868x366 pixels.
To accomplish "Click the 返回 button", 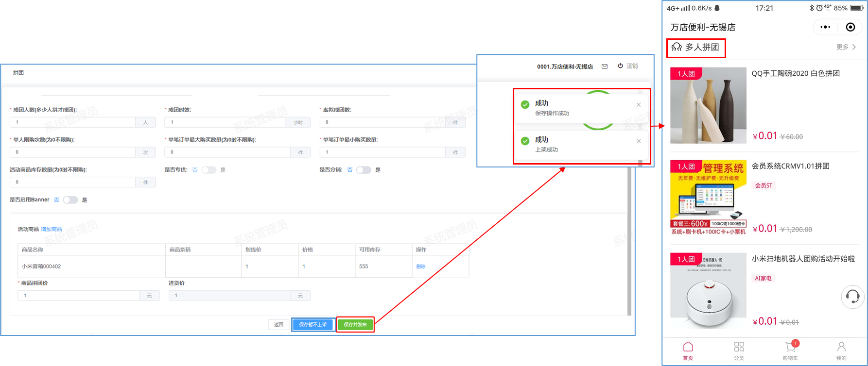I will tap(278, 325).
